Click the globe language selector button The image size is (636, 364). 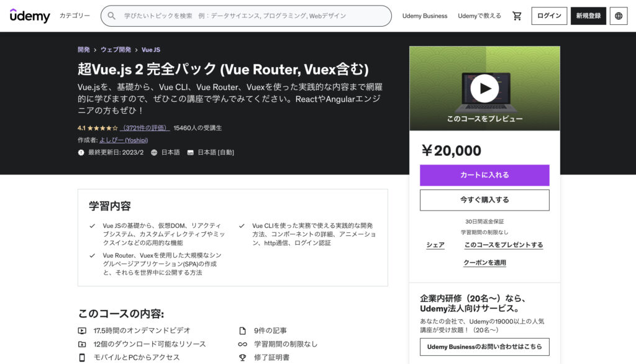coord(619,16)
